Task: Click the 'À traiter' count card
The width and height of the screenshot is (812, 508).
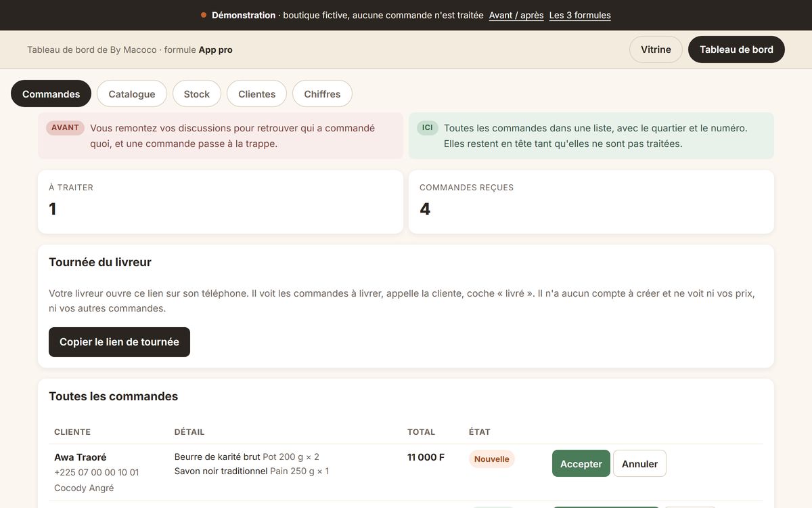Action: [221, 202]
